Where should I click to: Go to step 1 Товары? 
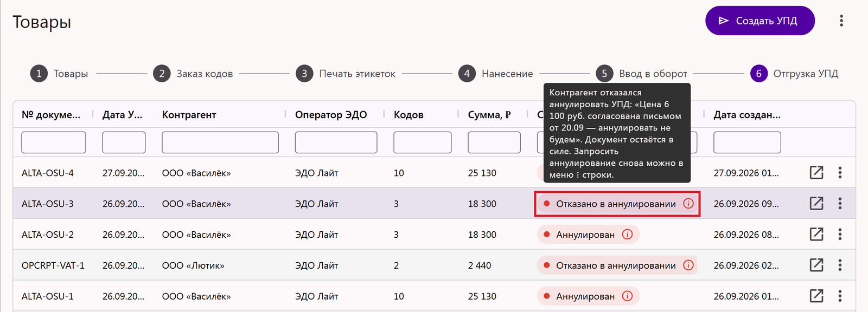tap(59, 74)
